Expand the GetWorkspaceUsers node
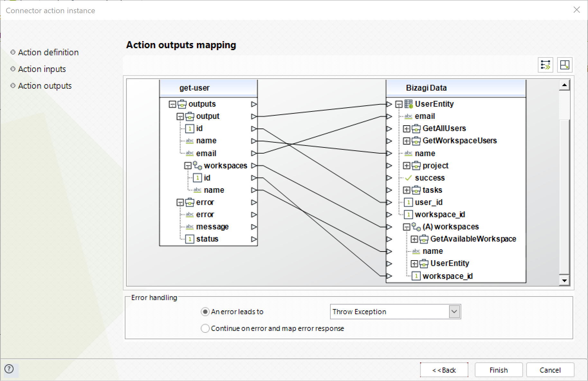 tap(407, 141)
